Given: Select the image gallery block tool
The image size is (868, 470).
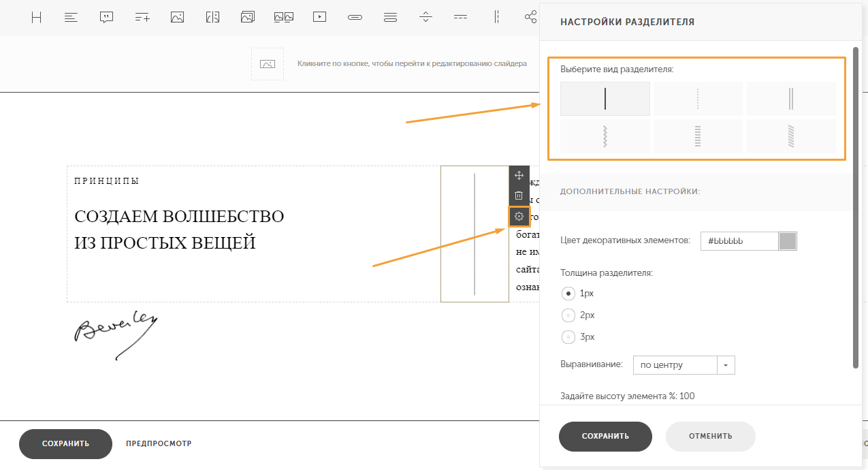Looking at the screenshot, I should tap(248, 18).
